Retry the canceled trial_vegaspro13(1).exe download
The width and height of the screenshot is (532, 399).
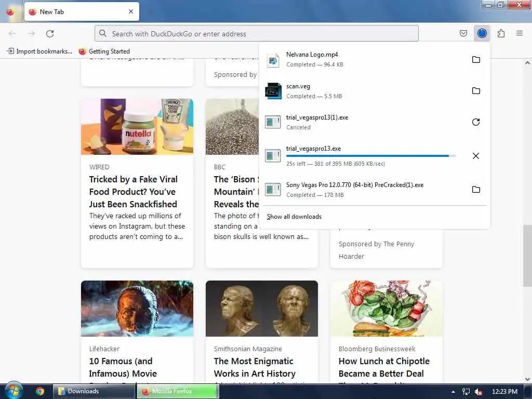476,122
